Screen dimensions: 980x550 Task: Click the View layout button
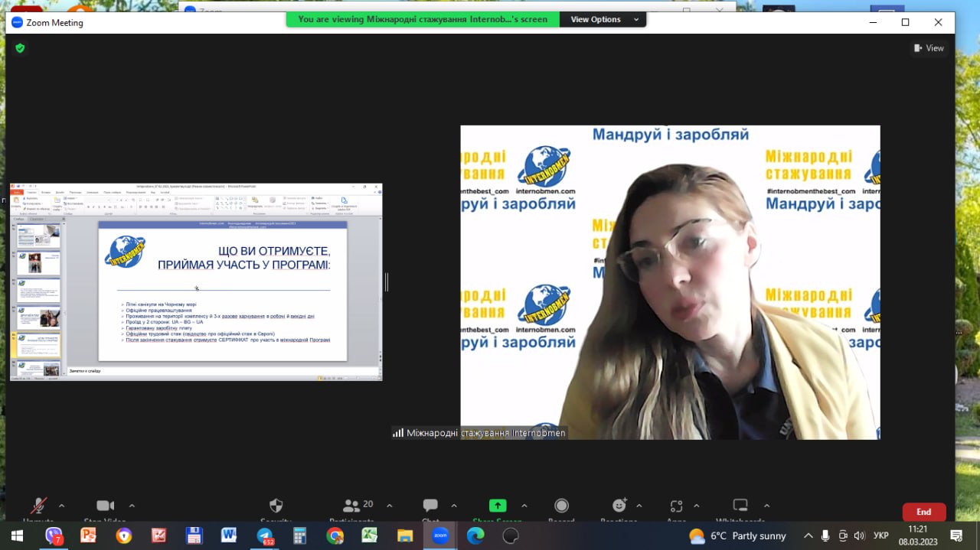pyautogui.click(x=929, y=48)
